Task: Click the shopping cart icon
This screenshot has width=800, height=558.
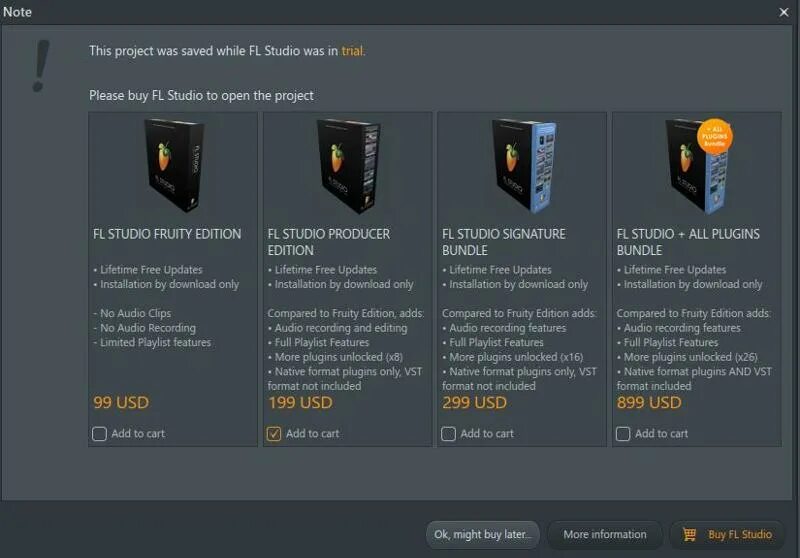Action: click(x=689, y=534)
